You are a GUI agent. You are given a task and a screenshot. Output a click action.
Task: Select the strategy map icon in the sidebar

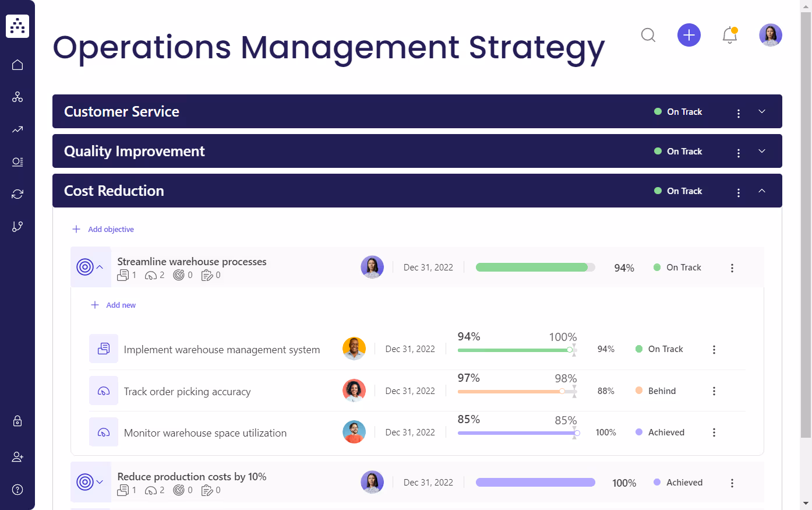coord(17,97)
